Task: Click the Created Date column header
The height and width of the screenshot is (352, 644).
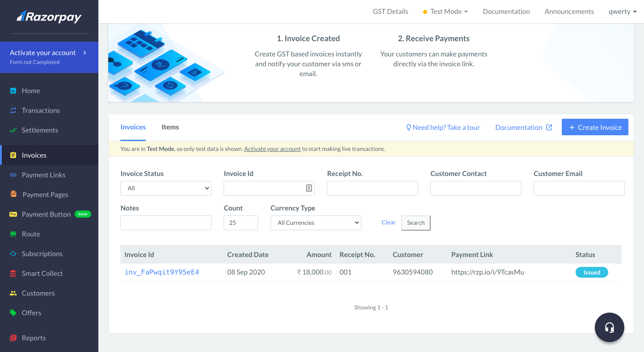Action: tap(248, 254)
